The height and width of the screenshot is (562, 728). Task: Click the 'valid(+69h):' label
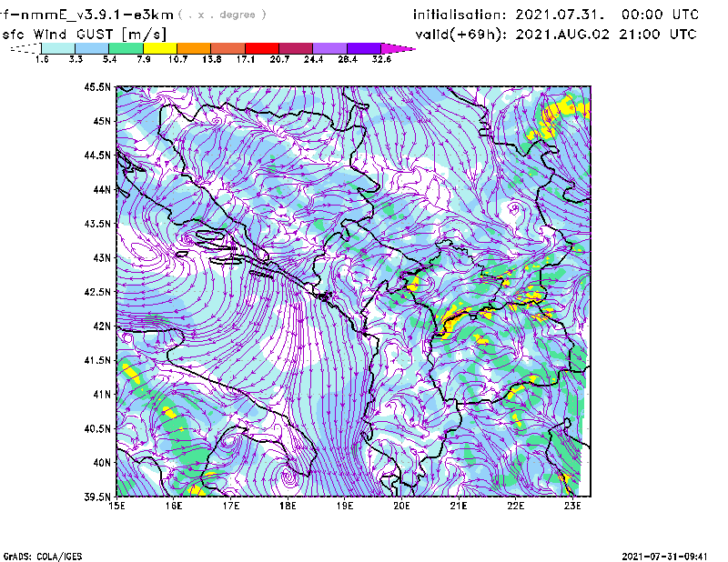(461, 35)
